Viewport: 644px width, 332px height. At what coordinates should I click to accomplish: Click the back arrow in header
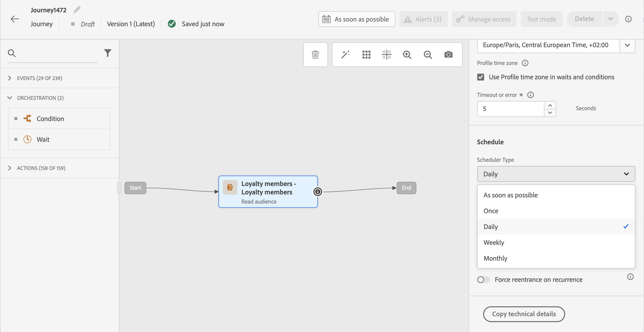[15, 19]
